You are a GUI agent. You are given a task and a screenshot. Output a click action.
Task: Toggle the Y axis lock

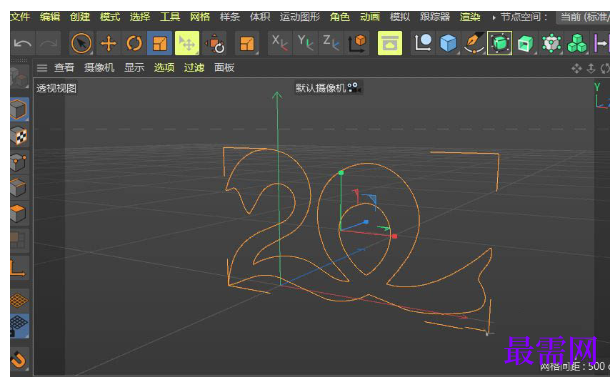[305, 43]
